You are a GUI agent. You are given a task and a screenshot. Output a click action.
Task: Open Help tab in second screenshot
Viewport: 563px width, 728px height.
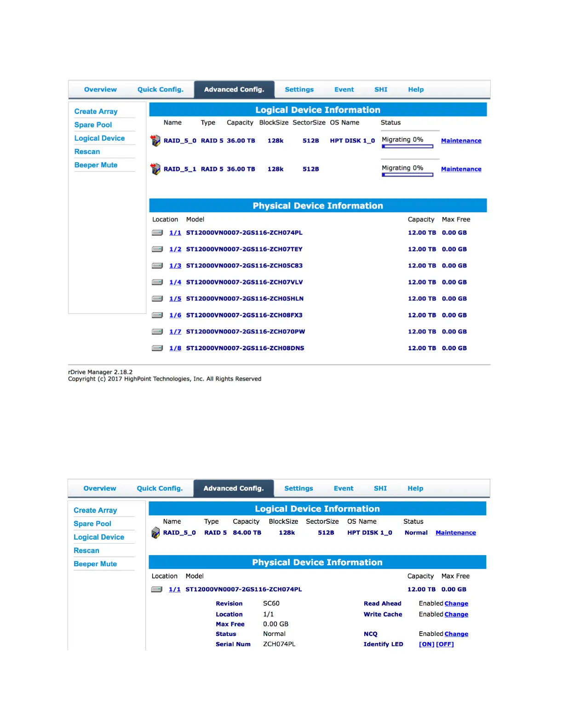click(415, 489)
